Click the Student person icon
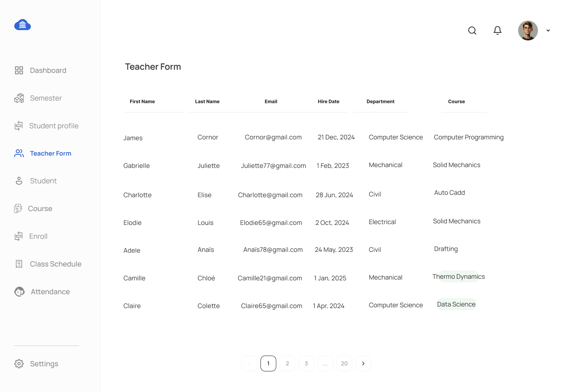This screenshot has height=392, width=570. tap(19, 181)
